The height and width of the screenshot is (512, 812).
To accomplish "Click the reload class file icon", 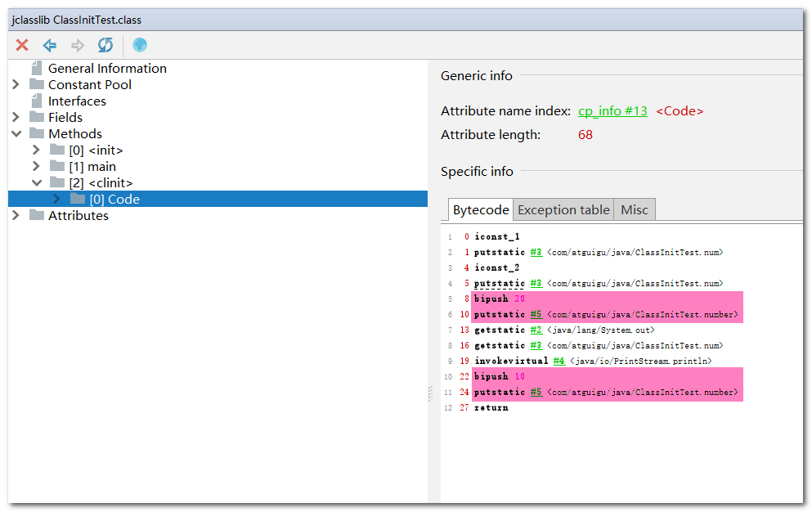I will (x=105, y=45).
